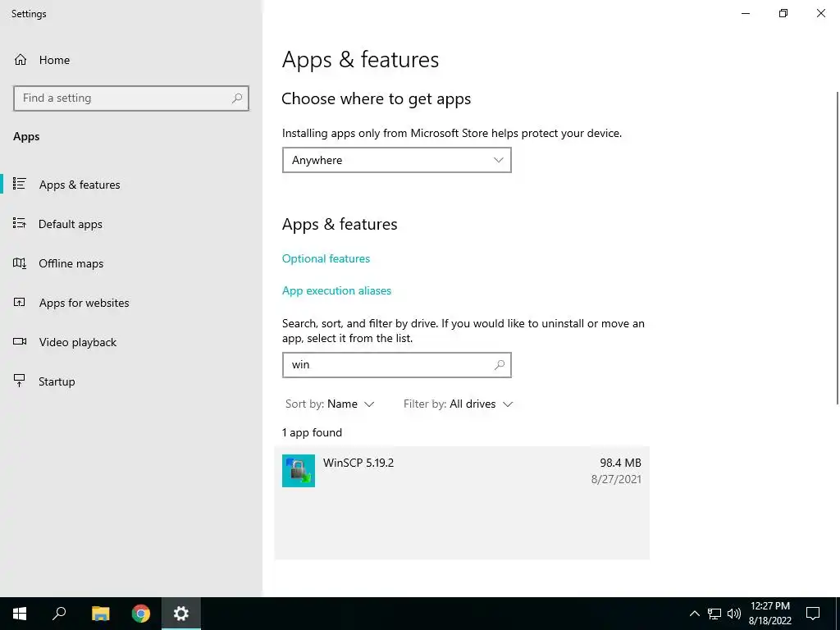Click the search magnifier in app list box
Screen dimensions: 840x630
[500, 365]
